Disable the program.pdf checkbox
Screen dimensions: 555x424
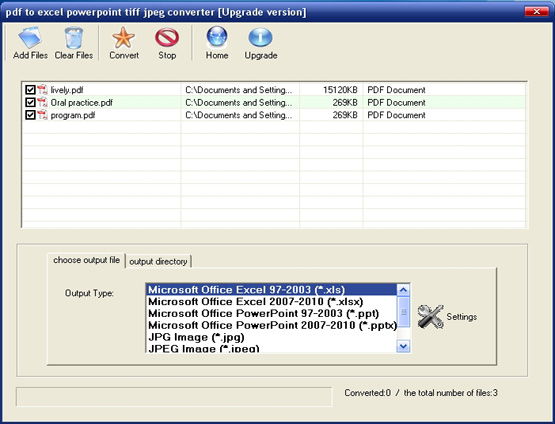click(x=30, y=115)
